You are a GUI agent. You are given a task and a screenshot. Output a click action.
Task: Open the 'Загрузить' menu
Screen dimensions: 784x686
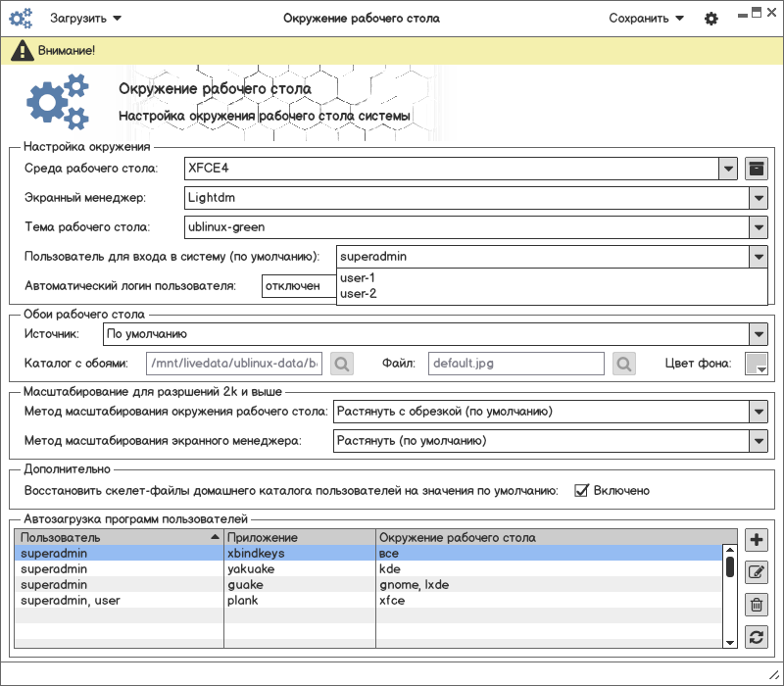point(86,19)
